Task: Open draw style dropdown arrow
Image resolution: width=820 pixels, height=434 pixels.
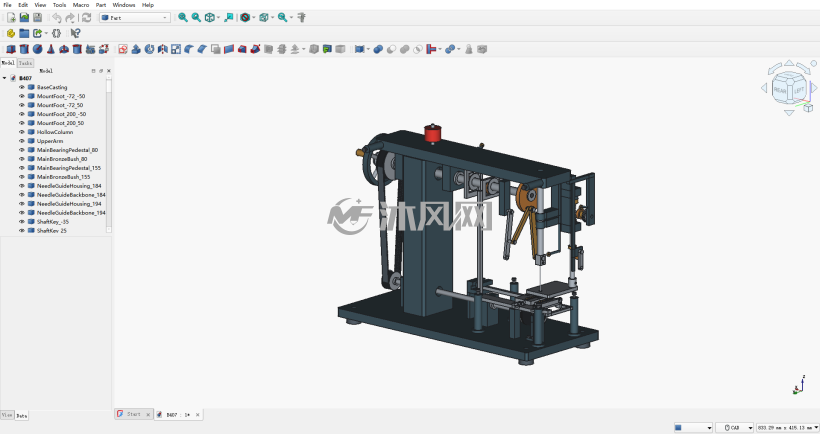Action: pos(254,17)
